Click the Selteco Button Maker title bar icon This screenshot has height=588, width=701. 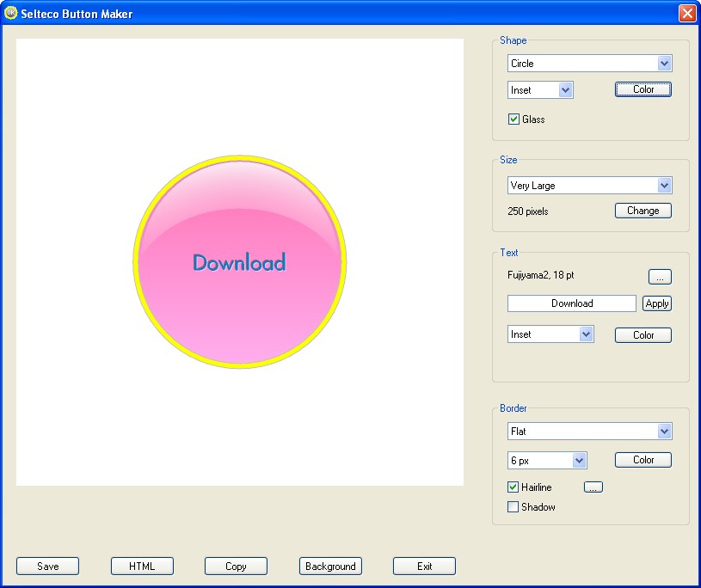tap(11, 13)
